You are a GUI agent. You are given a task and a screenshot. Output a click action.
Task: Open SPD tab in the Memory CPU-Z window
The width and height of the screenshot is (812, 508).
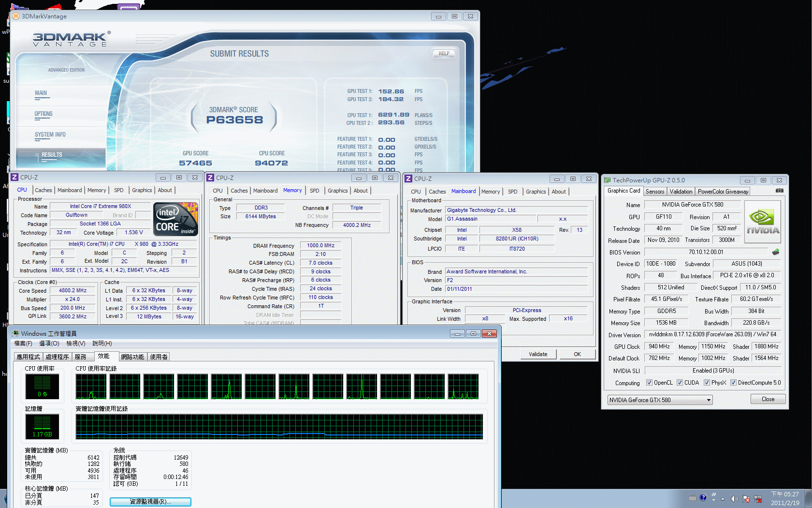(315, 191)
